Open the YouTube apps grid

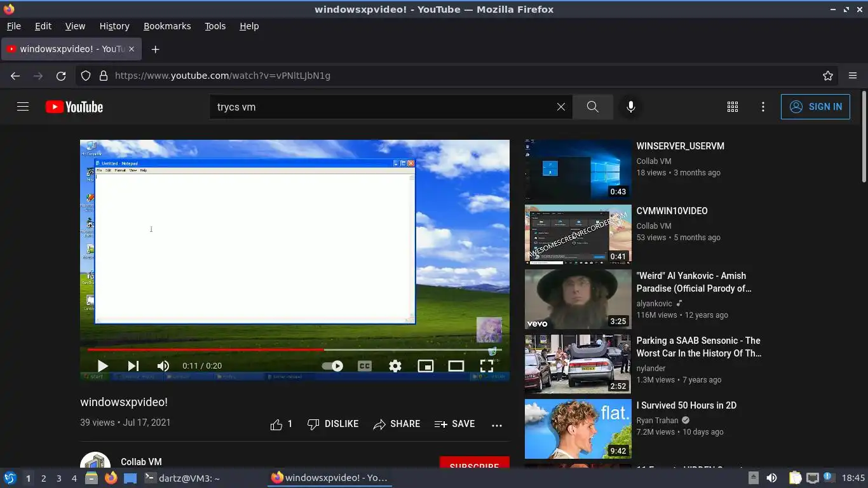[x=733, y=107]
